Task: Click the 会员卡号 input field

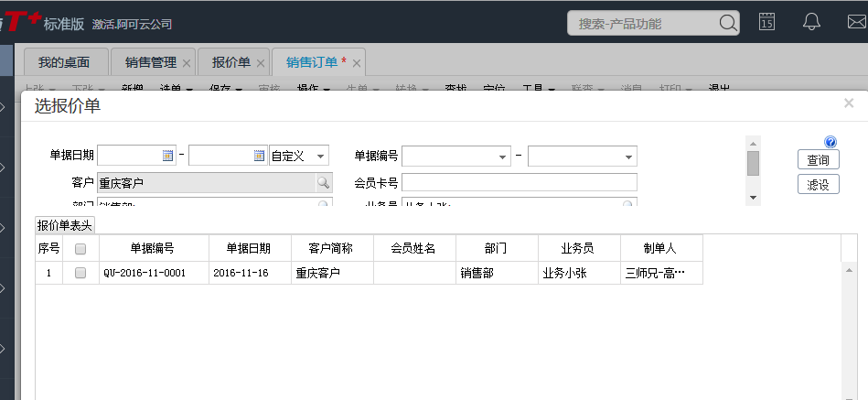Action: [x=520, y=182]
